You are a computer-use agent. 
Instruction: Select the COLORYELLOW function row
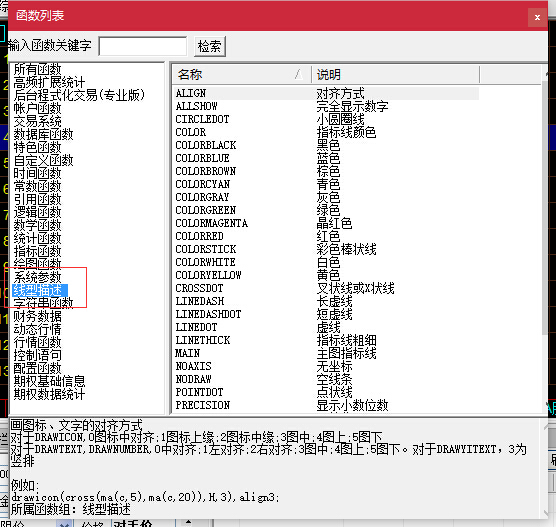(x=326, y=275)
